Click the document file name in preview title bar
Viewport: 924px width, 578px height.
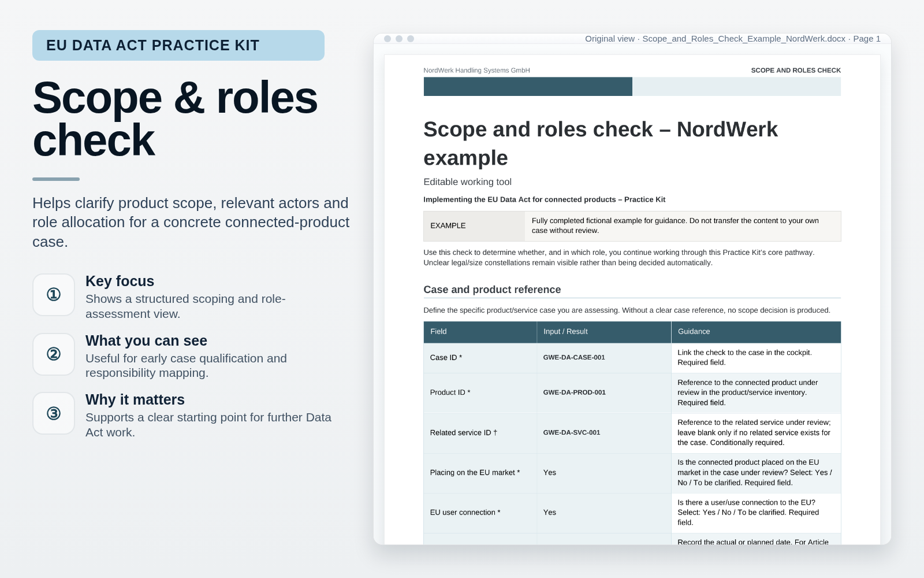click(x=744, y=39)
